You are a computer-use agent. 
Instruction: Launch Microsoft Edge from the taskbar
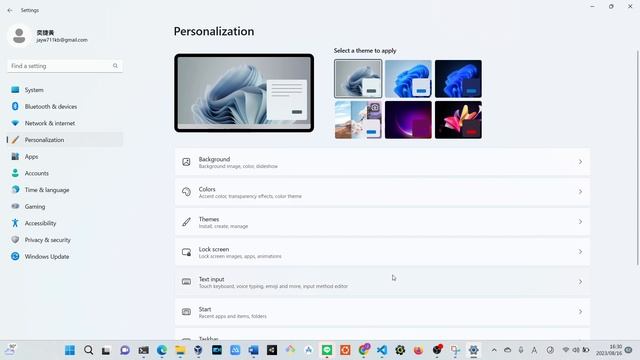click(162, 350)
